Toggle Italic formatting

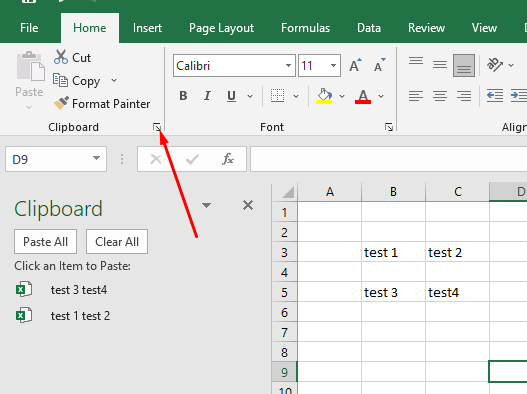207,96
